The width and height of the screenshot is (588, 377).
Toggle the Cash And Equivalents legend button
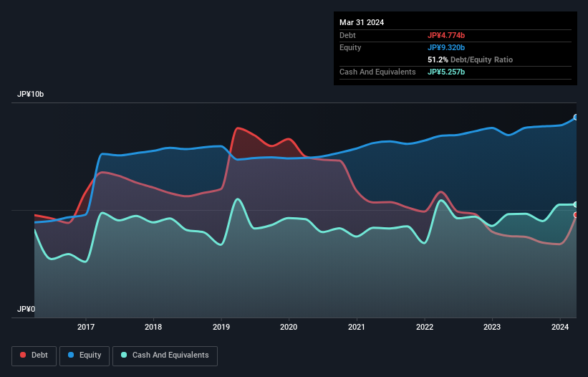coord(165,355)
